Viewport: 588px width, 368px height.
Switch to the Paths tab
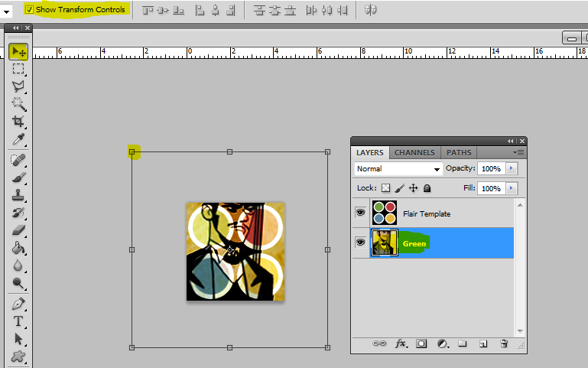tap(459, 153)
